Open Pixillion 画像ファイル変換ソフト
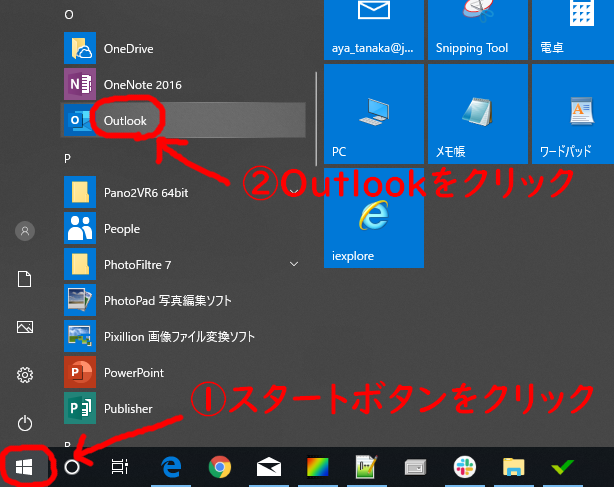Image resolution: width=614 pixels, height=487 pixels. pos(184,337)
